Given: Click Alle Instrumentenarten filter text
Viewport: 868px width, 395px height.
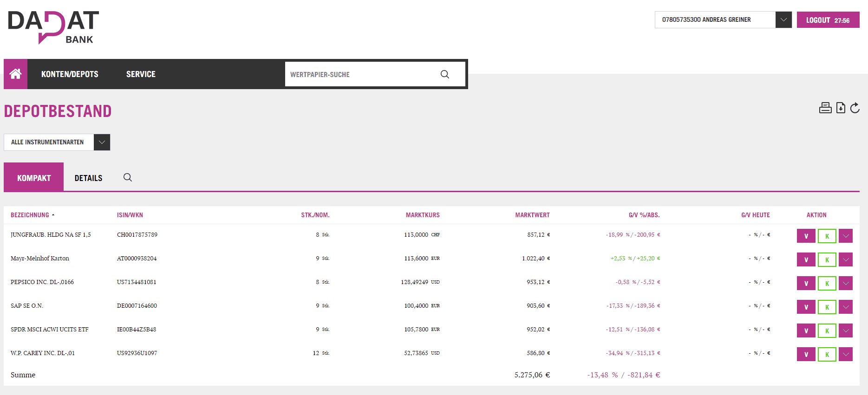Looking at the screenshot, I should (47, 142).
